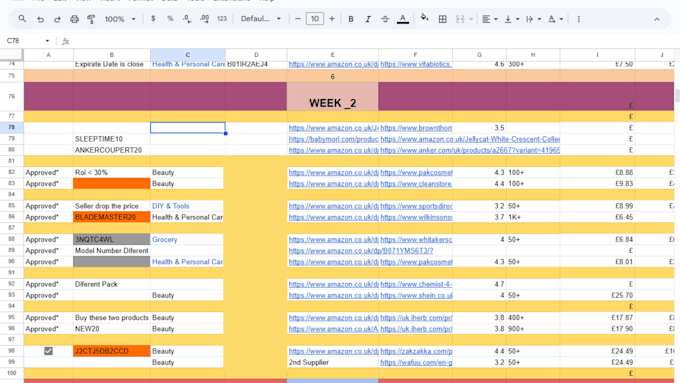The image size is (680, 383).
Task: Open text wrapping dropdown
Action: tap(533, 19)
